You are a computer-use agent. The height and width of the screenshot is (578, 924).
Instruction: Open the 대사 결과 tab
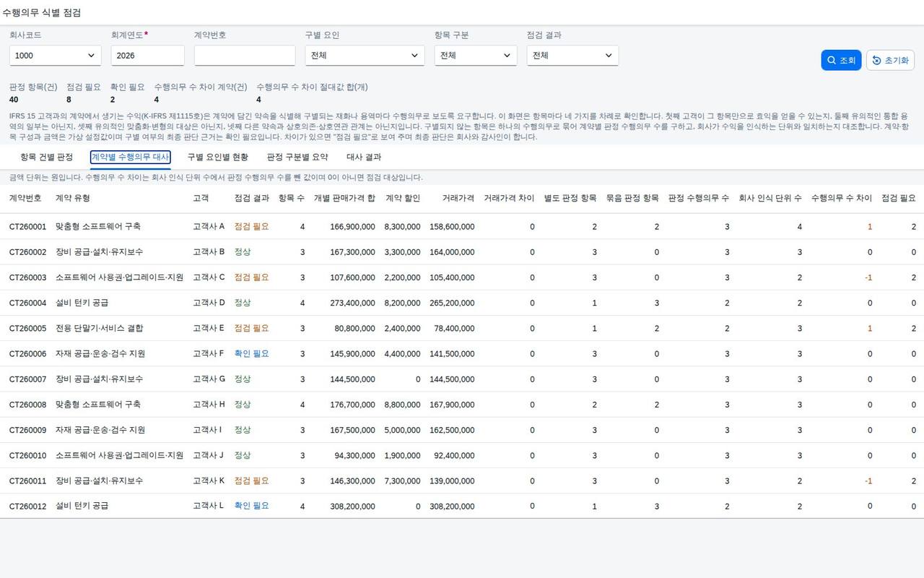tap(364, 158)
